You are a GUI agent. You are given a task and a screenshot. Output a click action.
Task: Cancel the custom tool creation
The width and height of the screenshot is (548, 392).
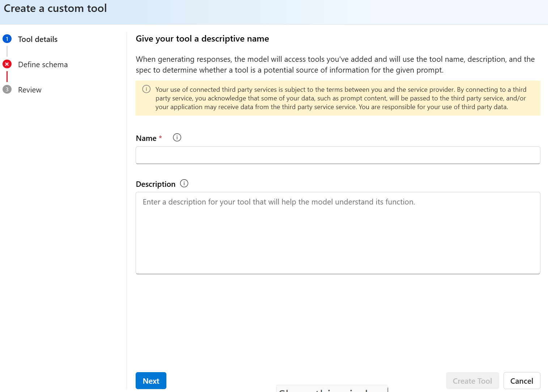pos(522,381)
